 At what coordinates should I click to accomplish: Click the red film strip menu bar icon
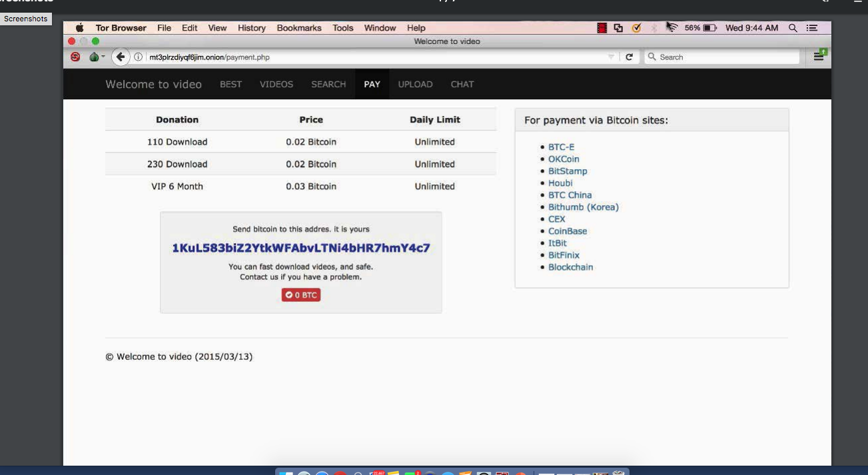tap(602, 28)
